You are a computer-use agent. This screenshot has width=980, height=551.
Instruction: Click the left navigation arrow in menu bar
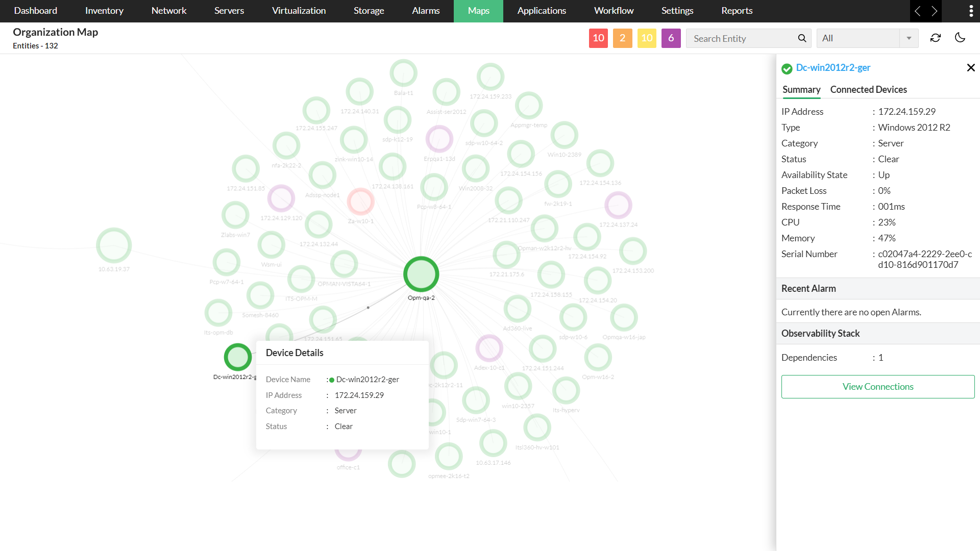click(918, 11)
